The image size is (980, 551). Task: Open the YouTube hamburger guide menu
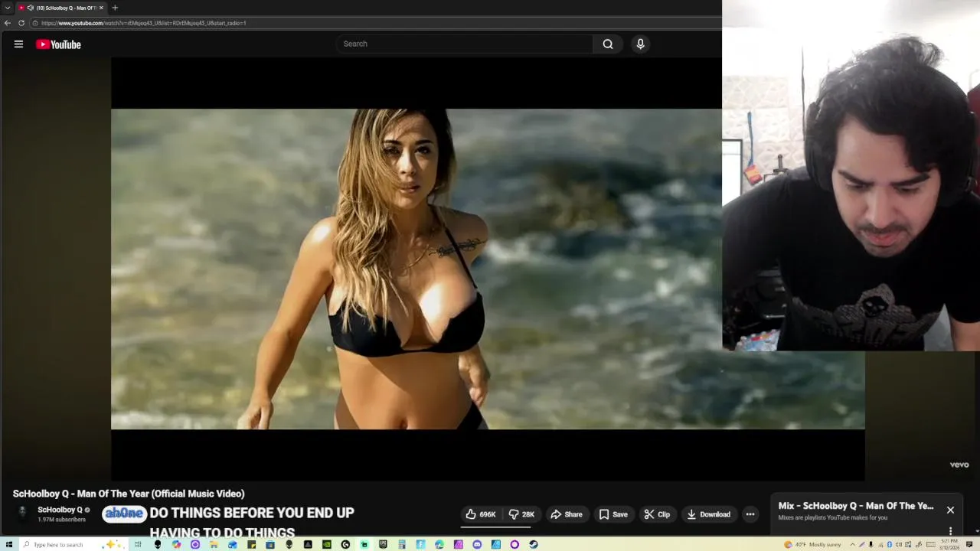[18, 44]
